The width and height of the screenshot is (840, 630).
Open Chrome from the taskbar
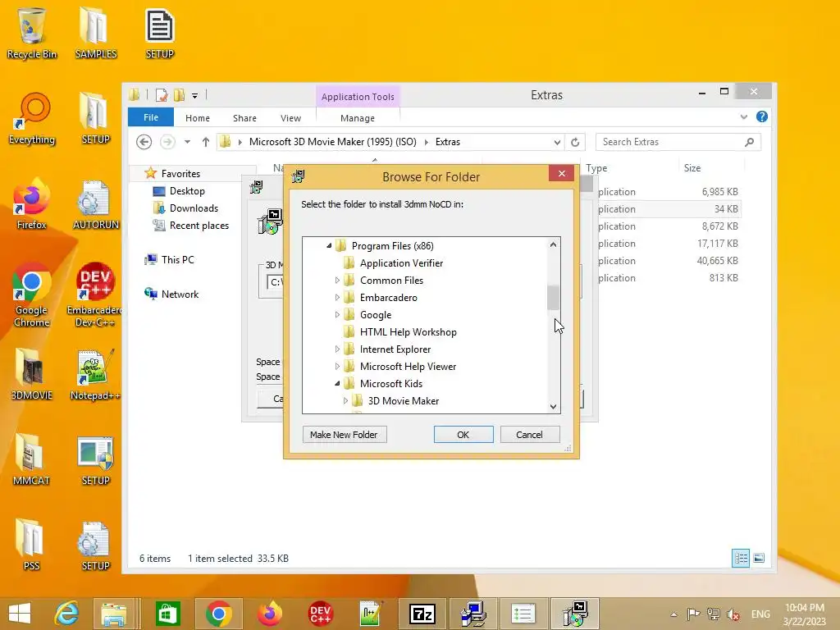218,614
